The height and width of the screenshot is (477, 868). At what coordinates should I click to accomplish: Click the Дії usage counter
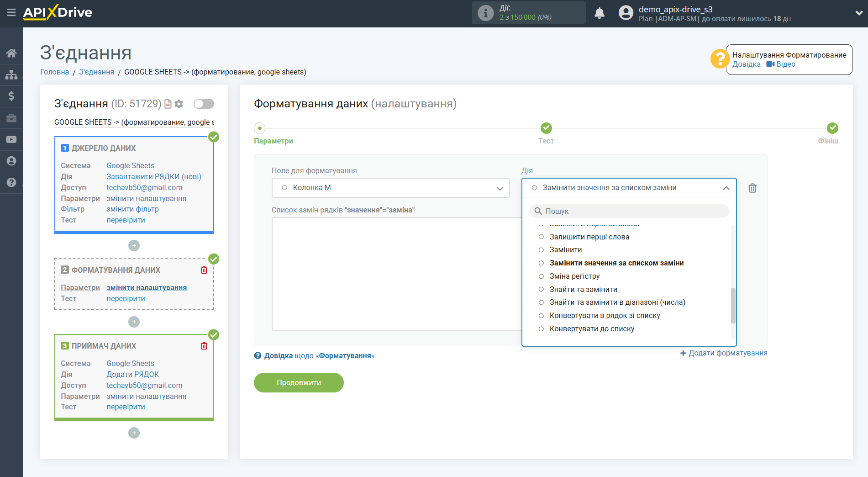(x=528, y=13)
